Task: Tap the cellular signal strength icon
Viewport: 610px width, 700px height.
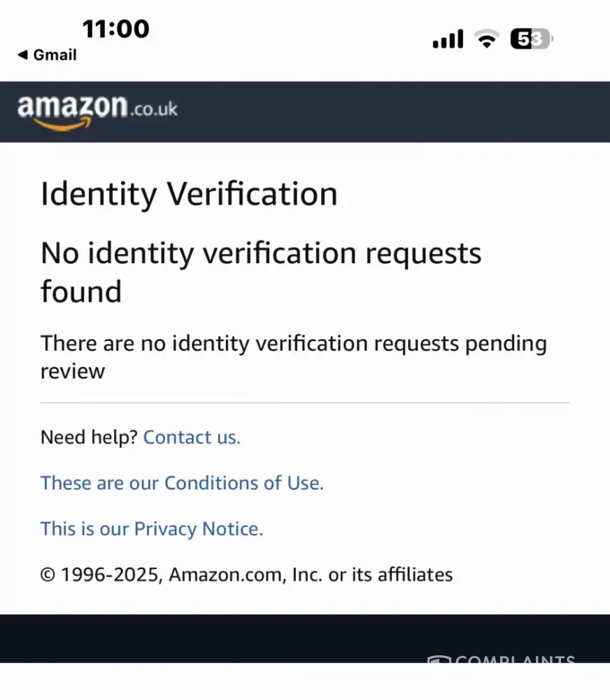Action: tap(448, 39)
